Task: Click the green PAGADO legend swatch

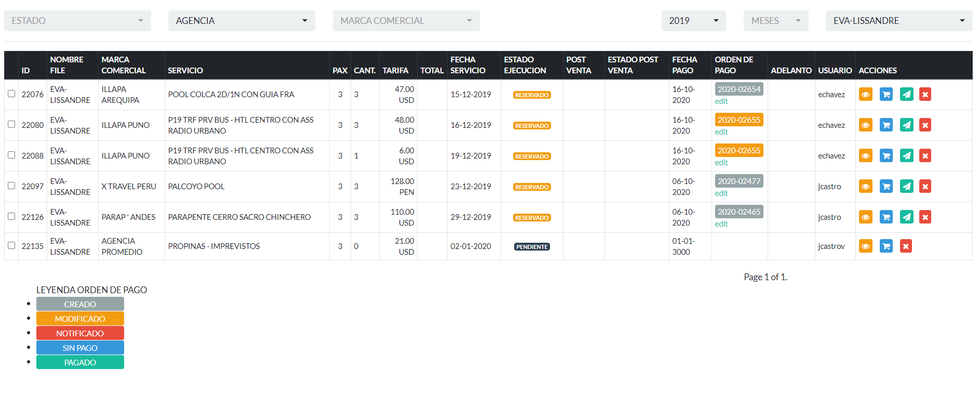Action: (x=80, y=362)
